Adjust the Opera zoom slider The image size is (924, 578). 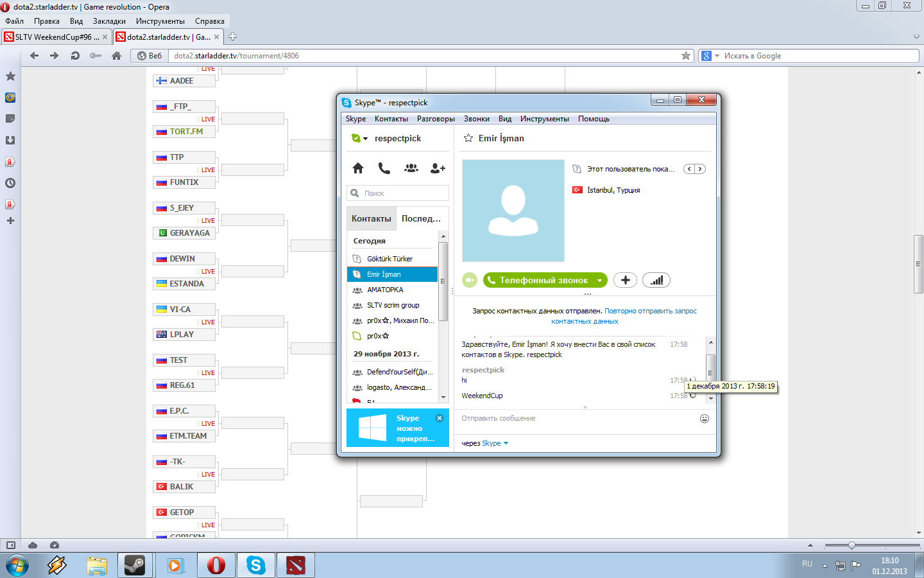[x=851, y=545]
